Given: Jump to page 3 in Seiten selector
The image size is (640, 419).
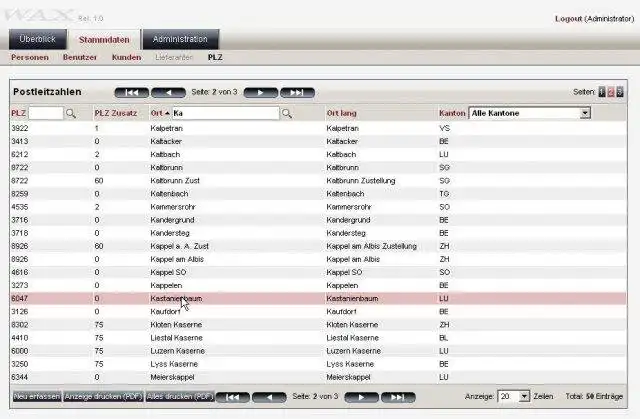Looking at the screenshot, I should 620,92.
